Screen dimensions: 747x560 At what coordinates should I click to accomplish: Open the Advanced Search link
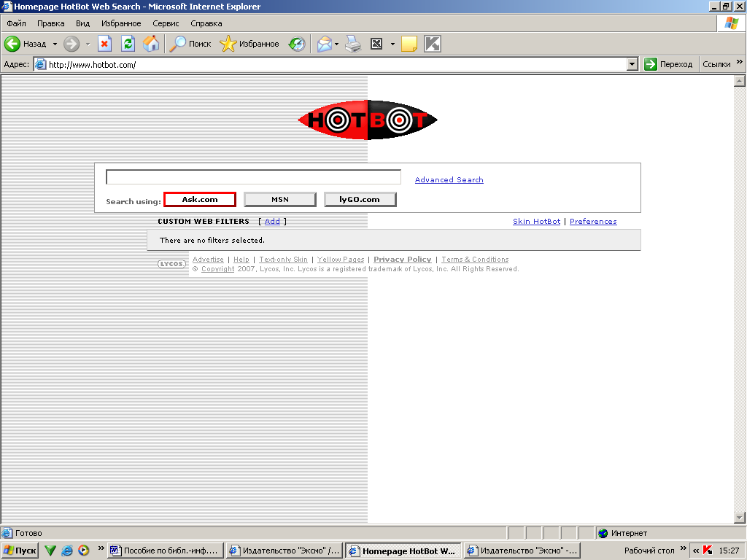pyautogui.click(x=449, y=179)
